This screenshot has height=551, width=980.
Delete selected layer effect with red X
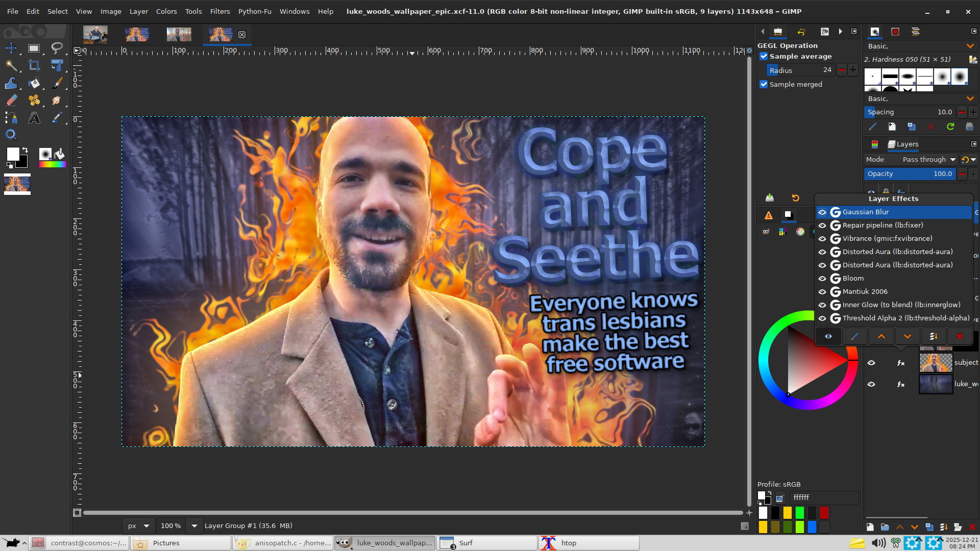959,336
